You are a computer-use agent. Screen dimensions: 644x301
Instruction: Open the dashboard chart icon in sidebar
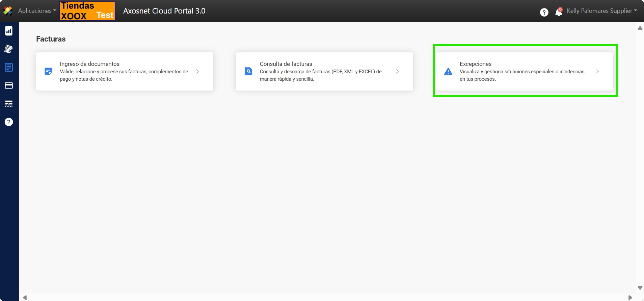click(9, 31)
